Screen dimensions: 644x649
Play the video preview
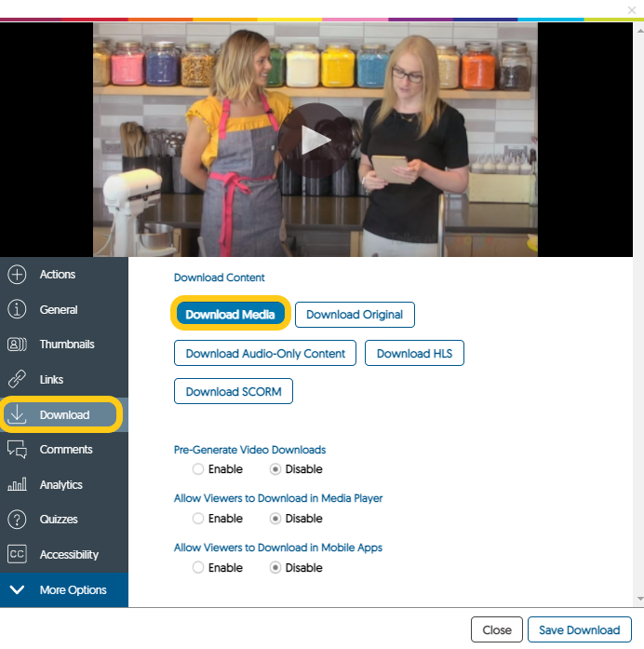315,140
